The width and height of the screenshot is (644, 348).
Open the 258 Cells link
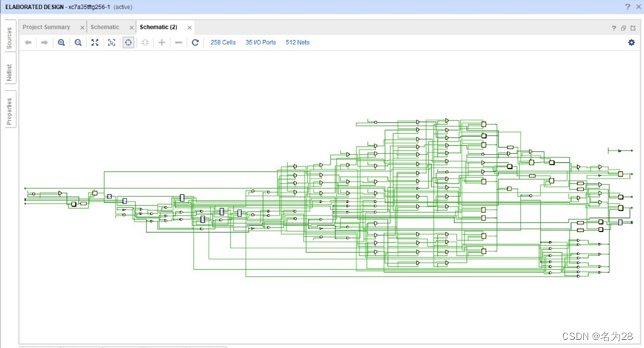click(x=223, y=42)
